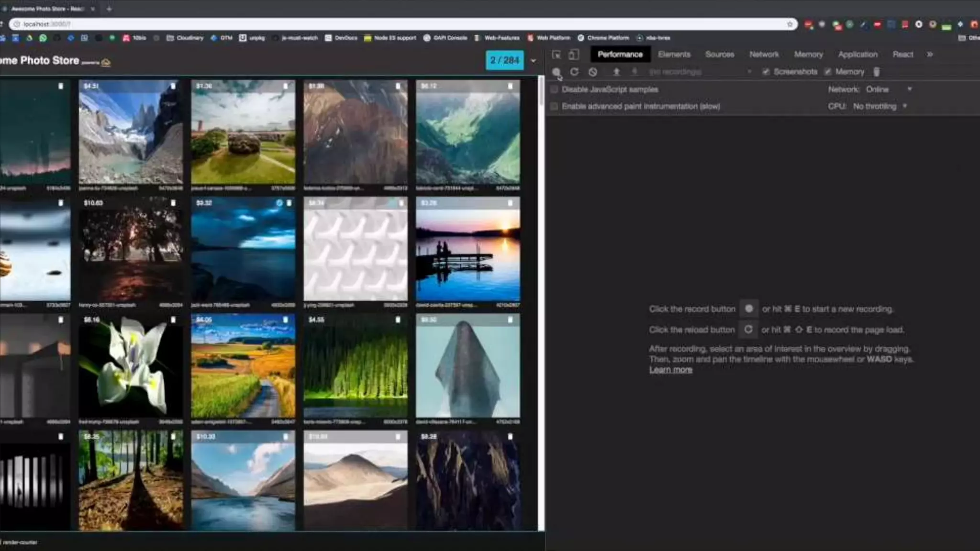
Task: Open the unpkg bookmark
Action: click(x=252, y=38)
